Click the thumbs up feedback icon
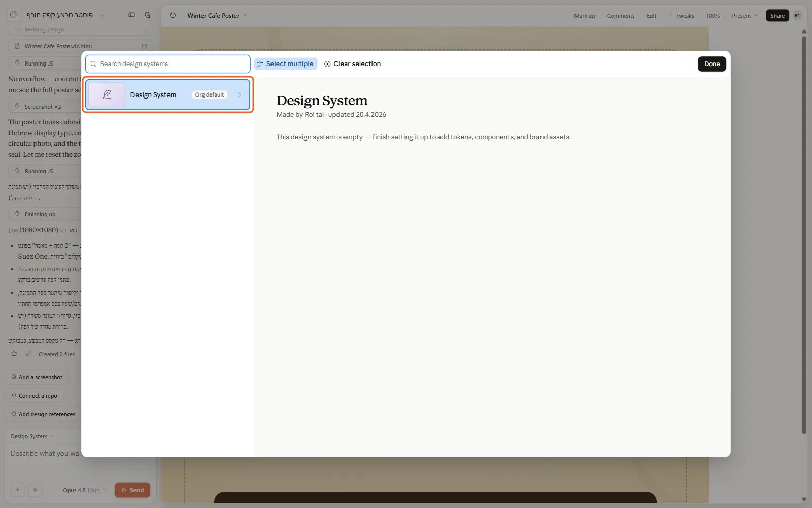Image resolution: width=812 pixels, height=508 pixels. 14,354
